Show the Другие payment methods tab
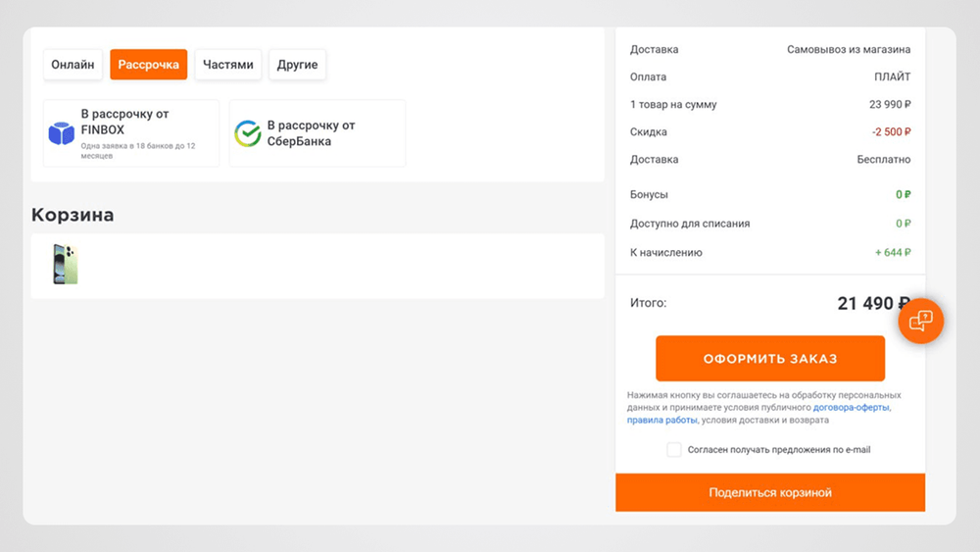Image resolution: width=980 pixels, height=552 pixels. [x=297, y=65]
